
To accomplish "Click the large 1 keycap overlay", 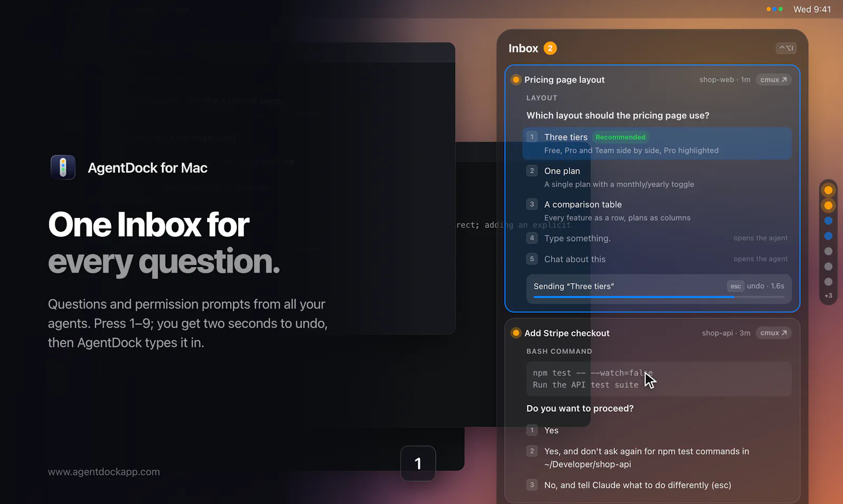I will [x=418, y=463].
